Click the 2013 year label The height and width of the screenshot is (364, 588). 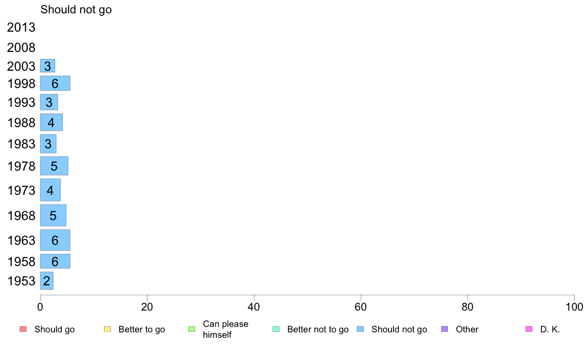point(21,27)
